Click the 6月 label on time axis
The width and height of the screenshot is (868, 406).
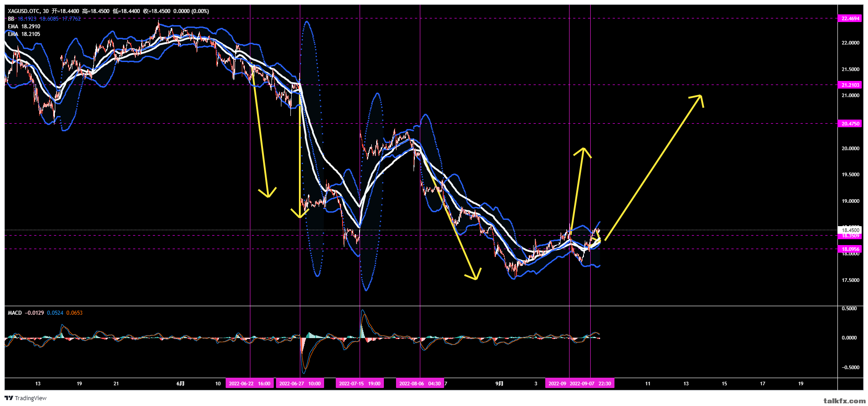click(180, 384)
